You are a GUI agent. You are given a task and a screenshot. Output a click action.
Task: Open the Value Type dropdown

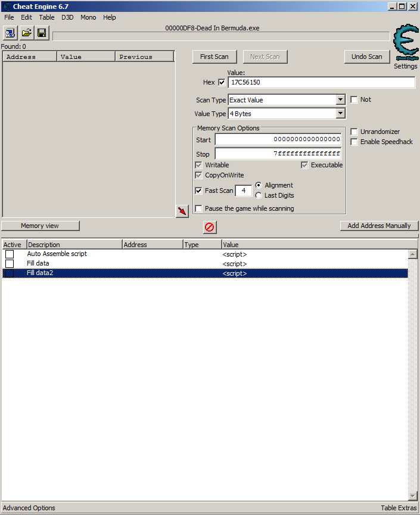pos(341,114)
